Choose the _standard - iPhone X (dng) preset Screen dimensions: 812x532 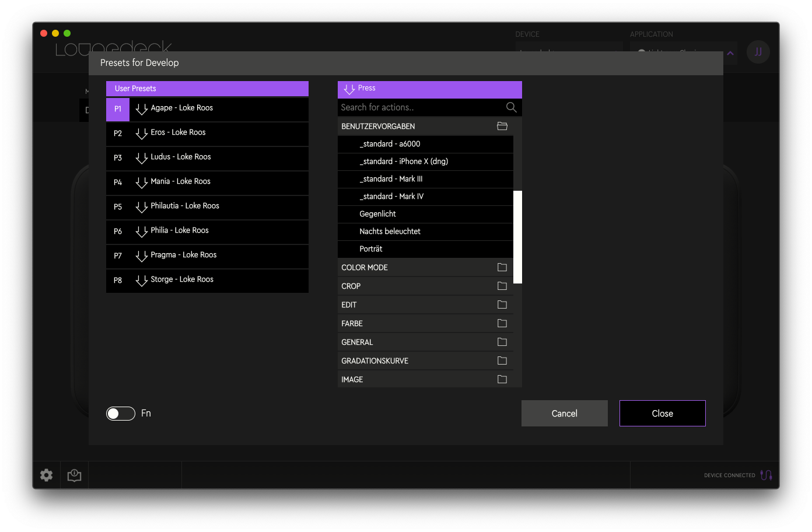[x=425, y=162]
